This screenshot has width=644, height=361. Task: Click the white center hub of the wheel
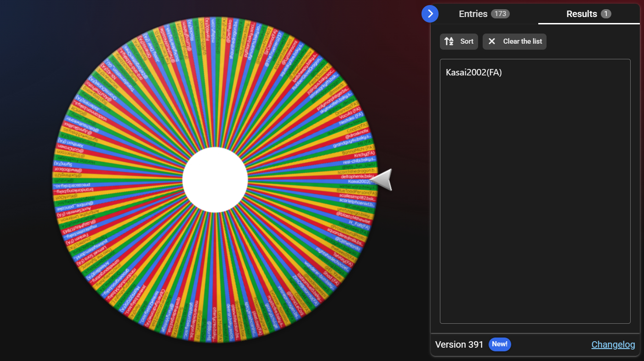click(x=215, y=180)
